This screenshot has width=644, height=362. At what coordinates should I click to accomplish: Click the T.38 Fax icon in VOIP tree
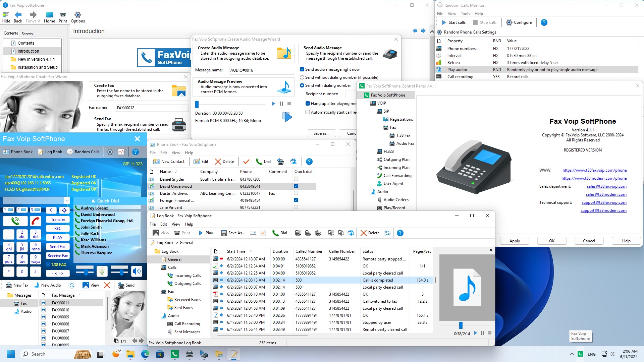392,135
